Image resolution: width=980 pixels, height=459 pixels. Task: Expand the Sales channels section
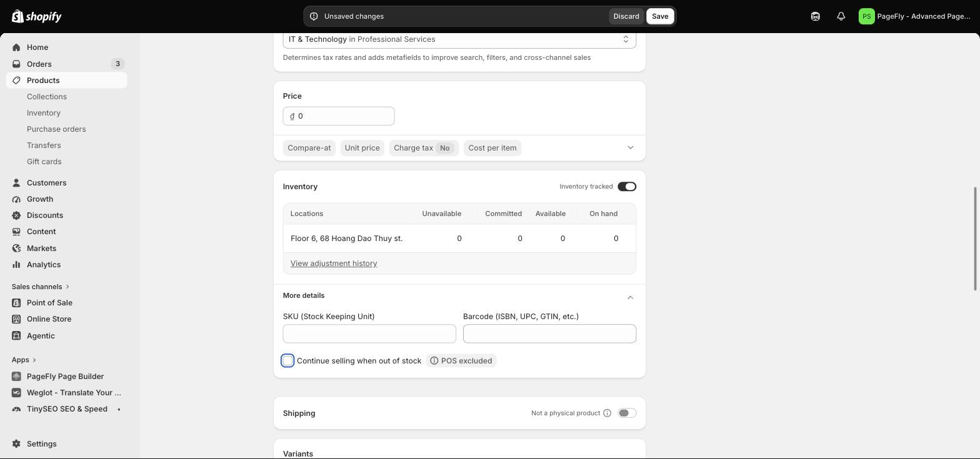pos(41,287)
